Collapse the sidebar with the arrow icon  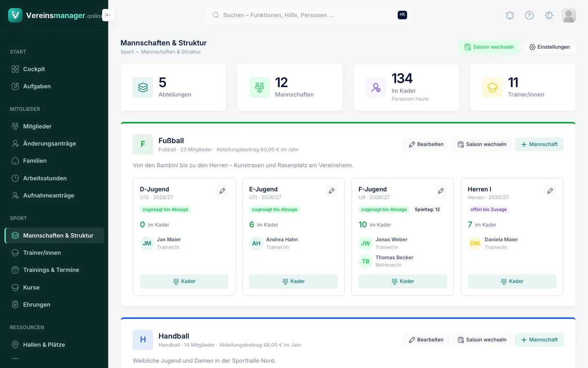pyautogui.click(x=108, y=15)
